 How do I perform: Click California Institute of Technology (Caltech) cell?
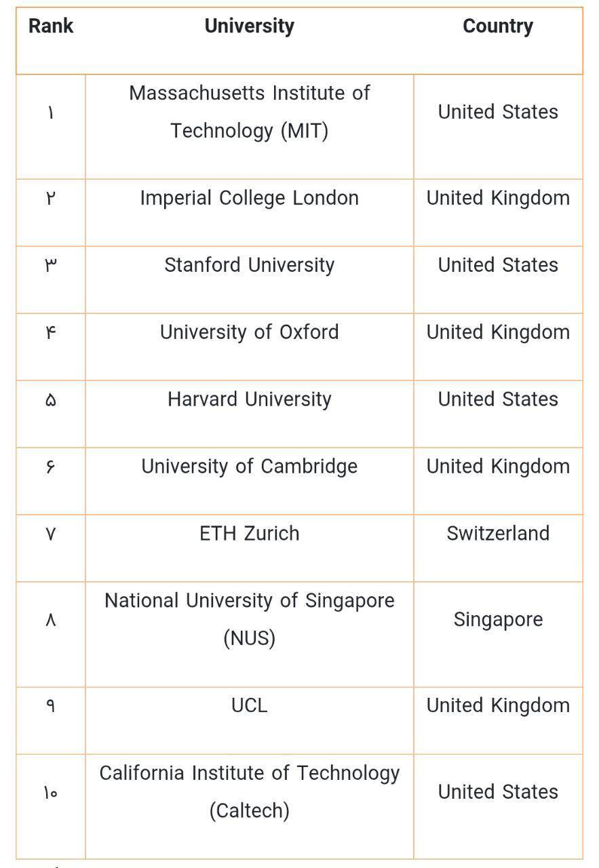(249, 791)
